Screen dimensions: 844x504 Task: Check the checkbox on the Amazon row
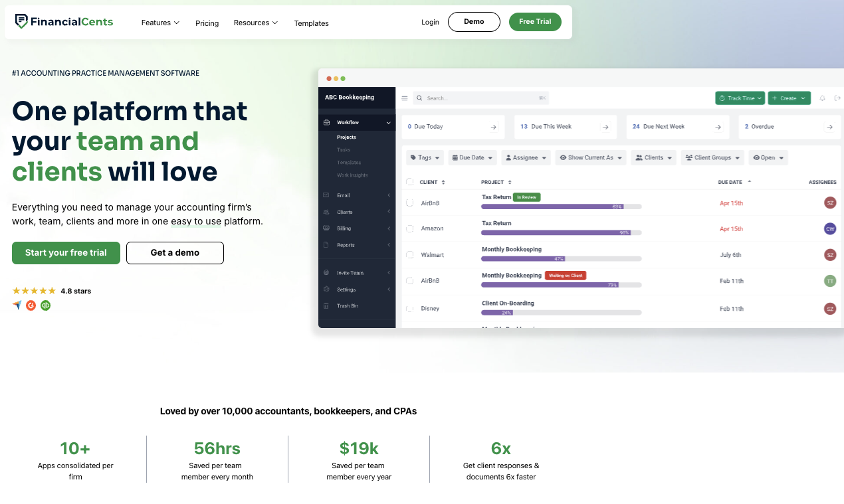tap(409, 228)
